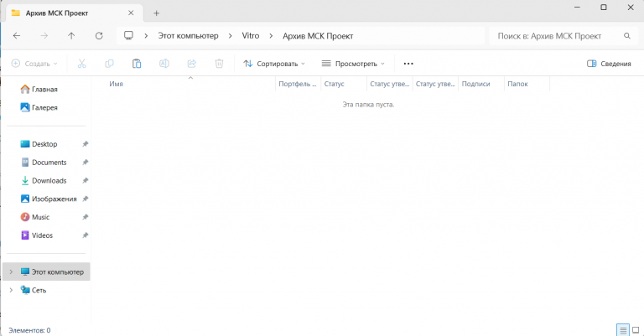Click the Delete trash icon
The image size is (644, 336).
tap(220, 64)
